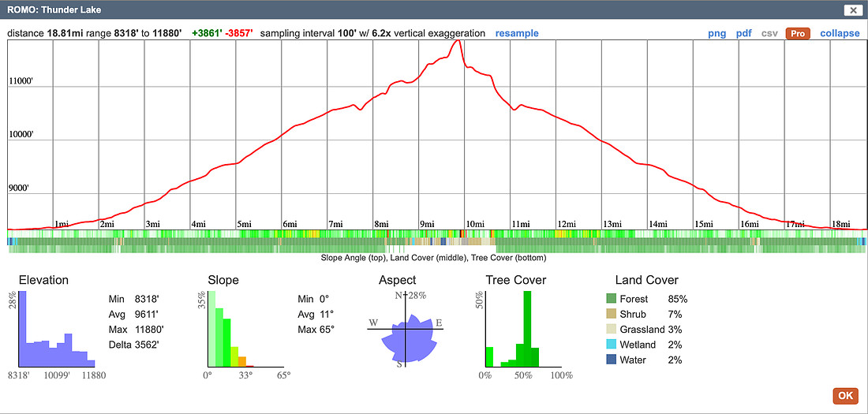Viewport: 868px width, 414px height.
Task: Click the Elevation histogram chart
Action: [x=57, y=329]
